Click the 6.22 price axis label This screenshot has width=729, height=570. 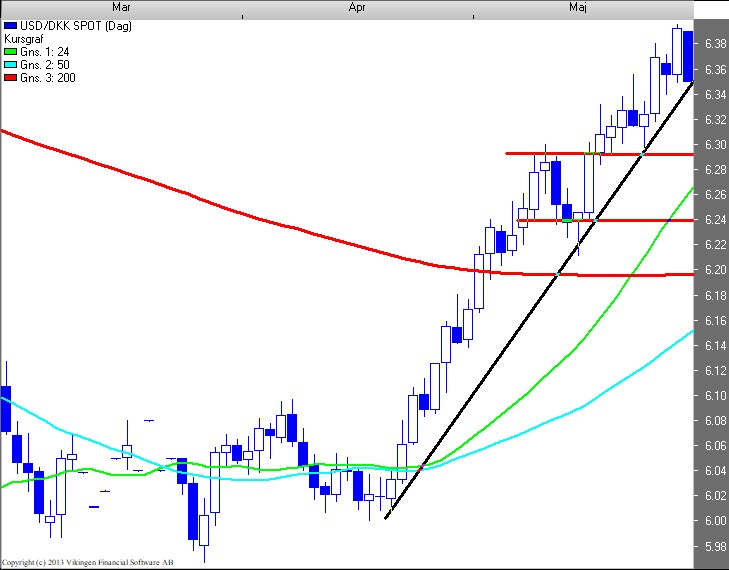tap(716, 245)
